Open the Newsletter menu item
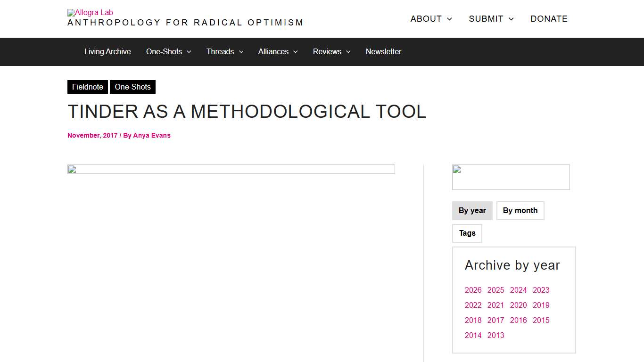Screen dimensions: 644x362 (383, 52)
